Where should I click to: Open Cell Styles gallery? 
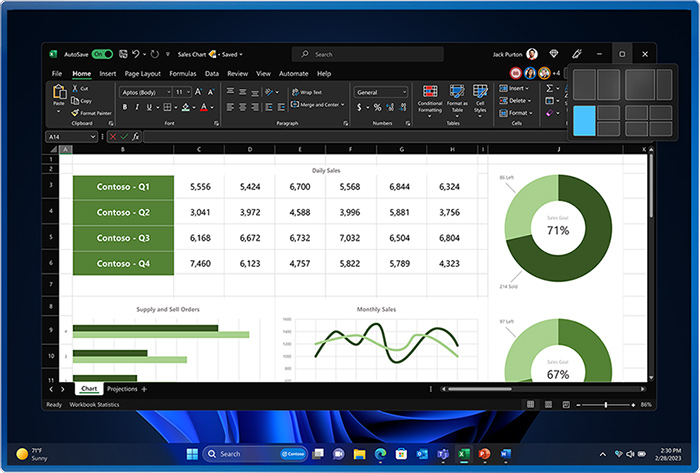(x=482, y=101)
